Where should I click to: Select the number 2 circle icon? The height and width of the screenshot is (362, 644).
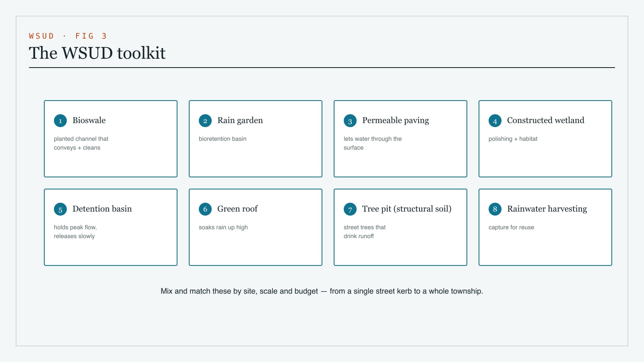pos(205,121)
